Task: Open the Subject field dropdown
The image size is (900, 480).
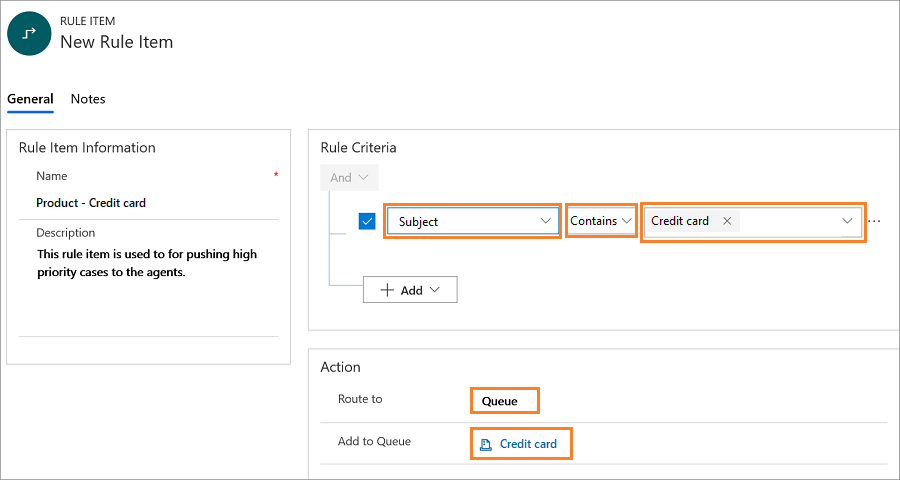Action: 472,221
